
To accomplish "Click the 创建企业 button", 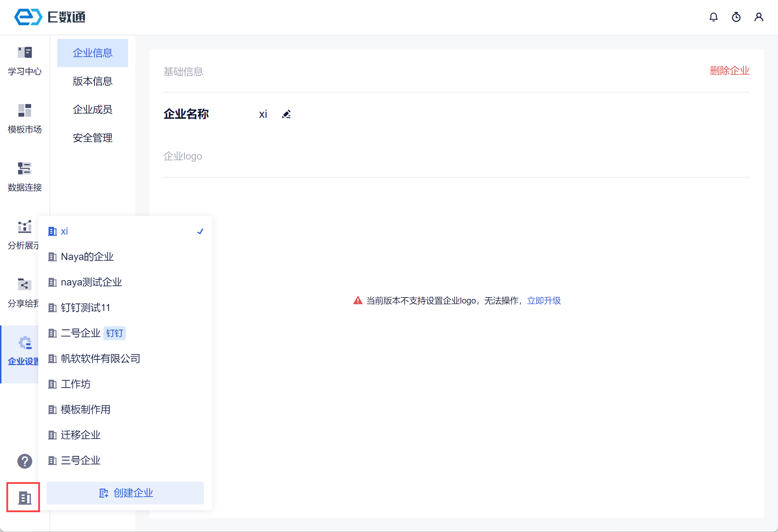I will pyautogui.click(x=125, y=493).
